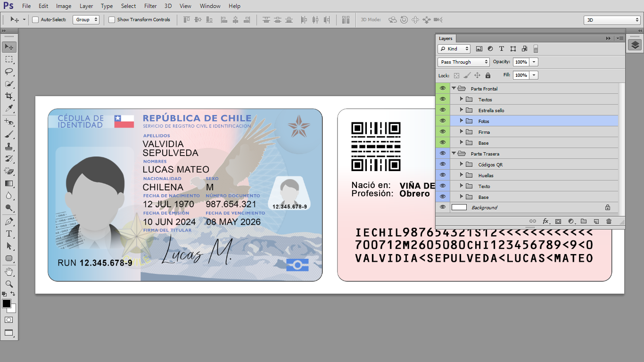Select the History Brush tool
The height and width of the screenshot is (362, 644).
[9, 159]
